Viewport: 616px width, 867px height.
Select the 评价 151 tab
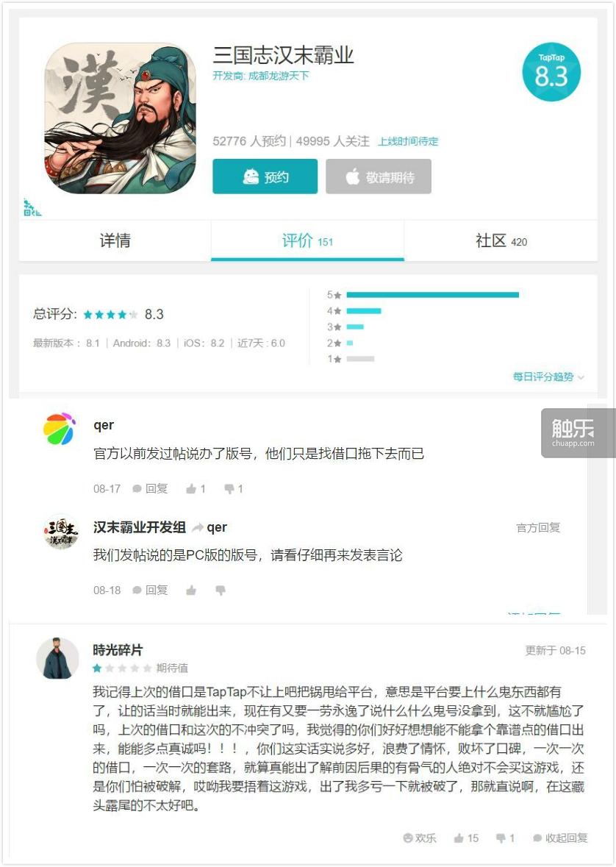(x=307, y=240)
